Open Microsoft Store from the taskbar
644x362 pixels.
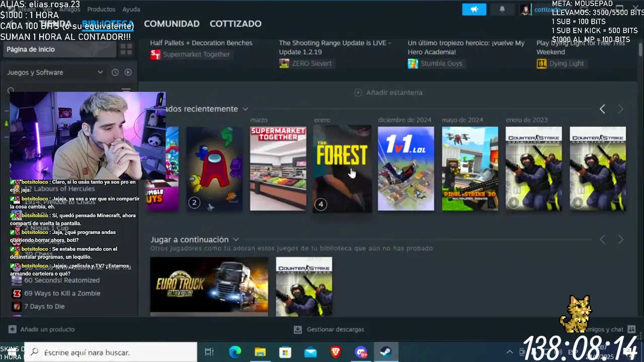(285, 352)
